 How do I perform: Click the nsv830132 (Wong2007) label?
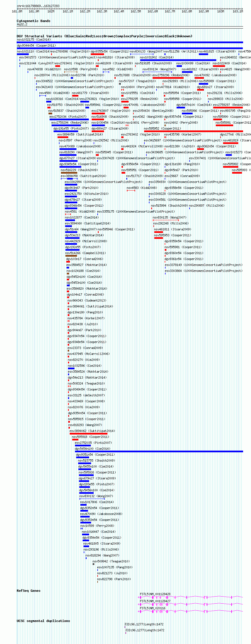[x=96, y=496]
